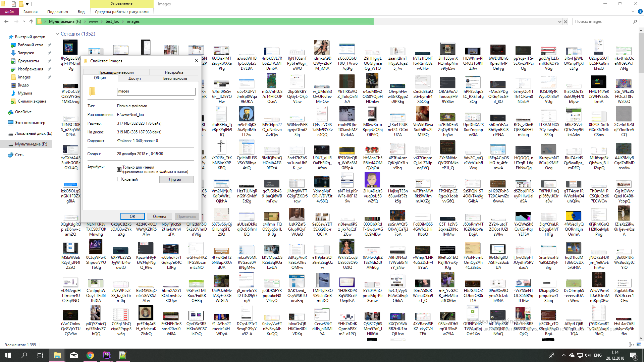Collapse the 'Сегодня (1352)' group
The image size is (644, 362).
pos(57,34)
